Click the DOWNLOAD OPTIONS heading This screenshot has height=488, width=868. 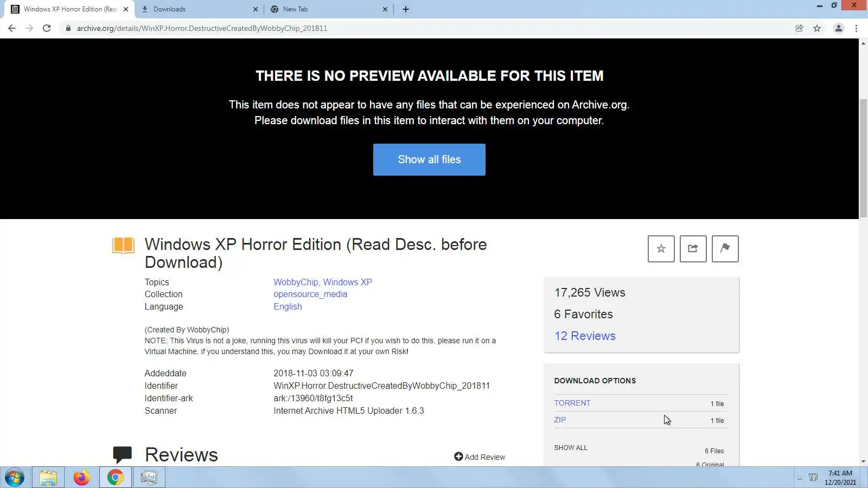(595, 381)
